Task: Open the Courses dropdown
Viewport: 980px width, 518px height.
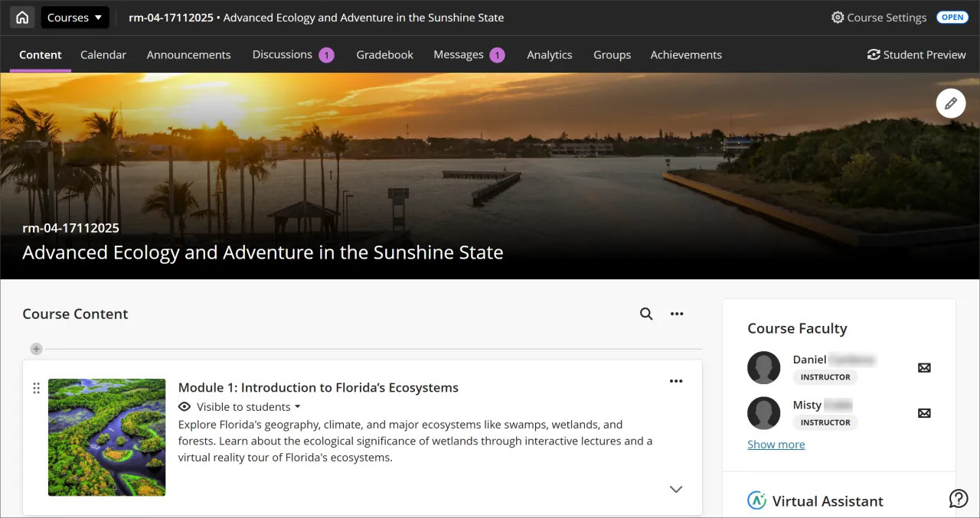Action: 74,17
